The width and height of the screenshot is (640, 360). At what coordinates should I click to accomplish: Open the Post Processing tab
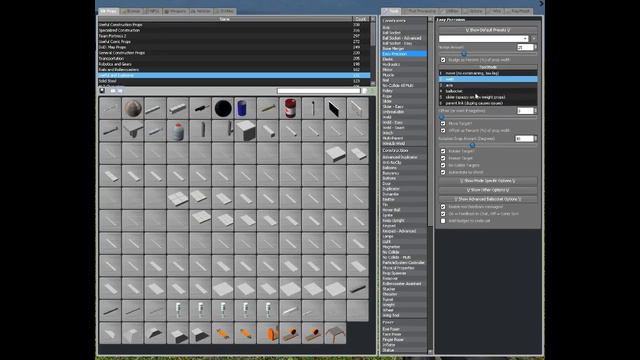click(422, 11)
